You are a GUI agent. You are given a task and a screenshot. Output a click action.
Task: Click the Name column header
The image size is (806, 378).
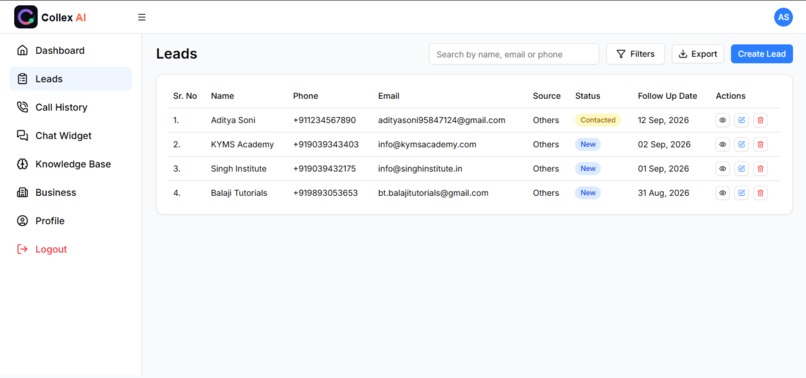222,96
